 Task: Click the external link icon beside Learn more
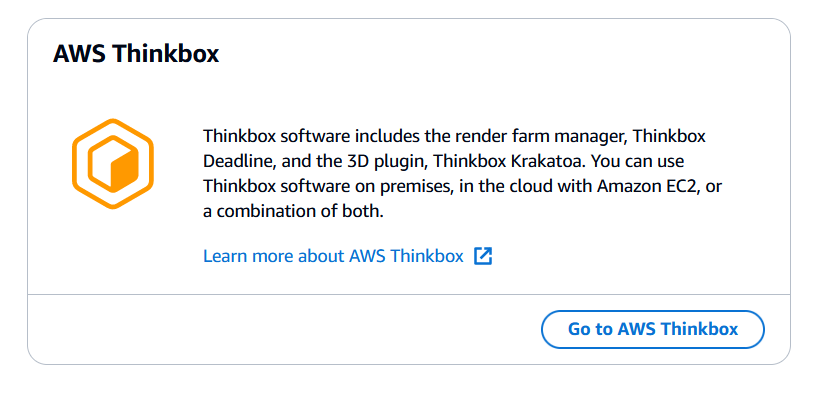pos(483,256)
